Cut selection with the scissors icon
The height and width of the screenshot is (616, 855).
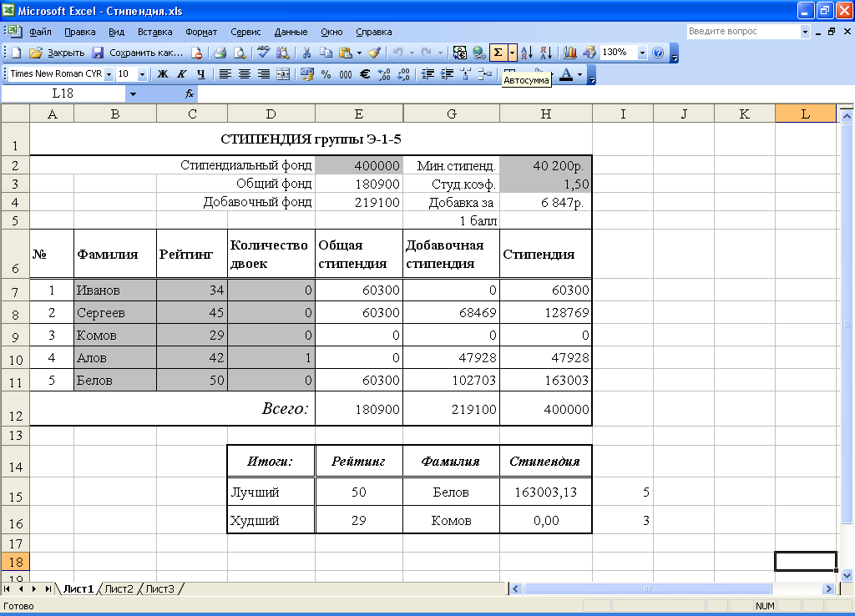(306, 53)
